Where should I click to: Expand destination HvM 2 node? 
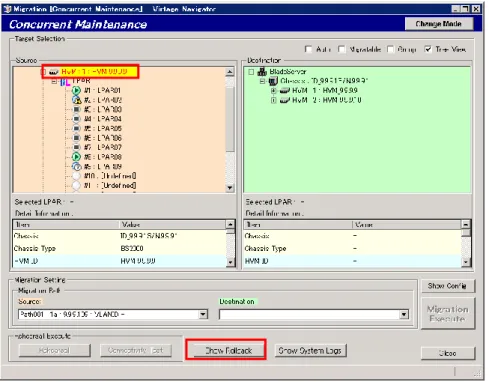coord(274,100)
